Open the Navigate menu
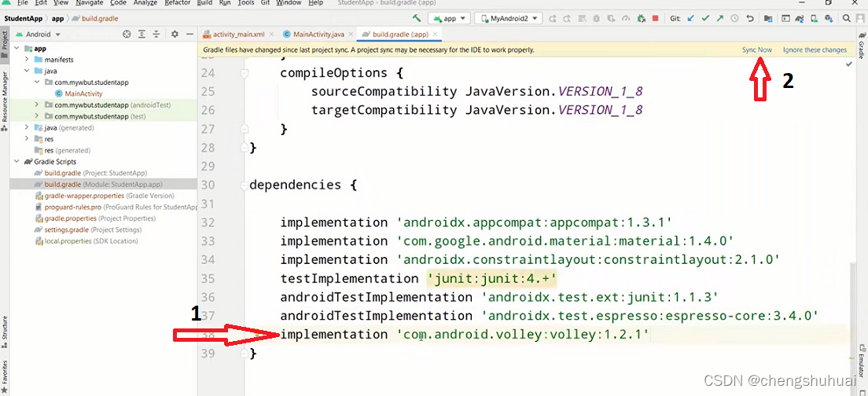This screenshot has width=868, height=396. pyautogui.click(x=89, y=3)
